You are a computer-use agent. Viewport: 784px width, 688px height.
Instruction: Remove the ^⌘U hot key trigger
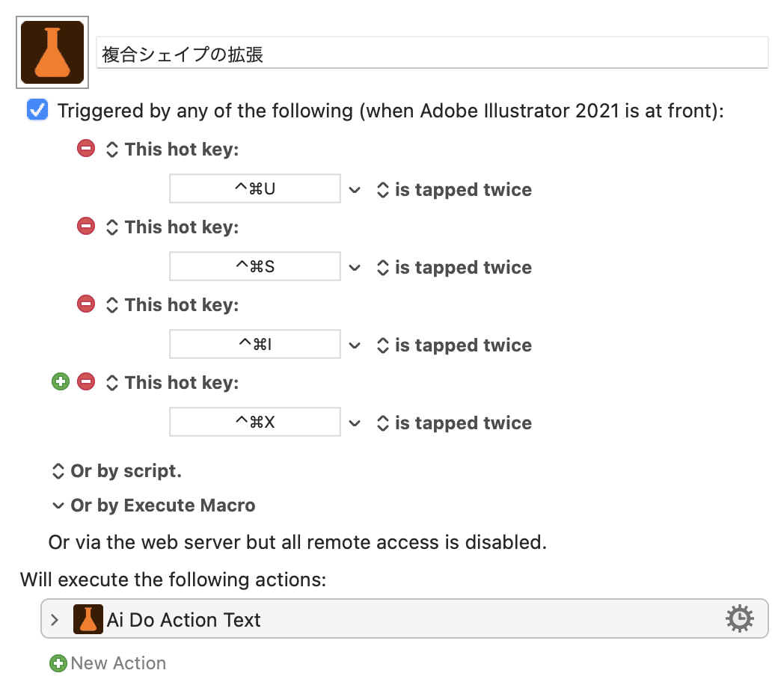[86, 149]
